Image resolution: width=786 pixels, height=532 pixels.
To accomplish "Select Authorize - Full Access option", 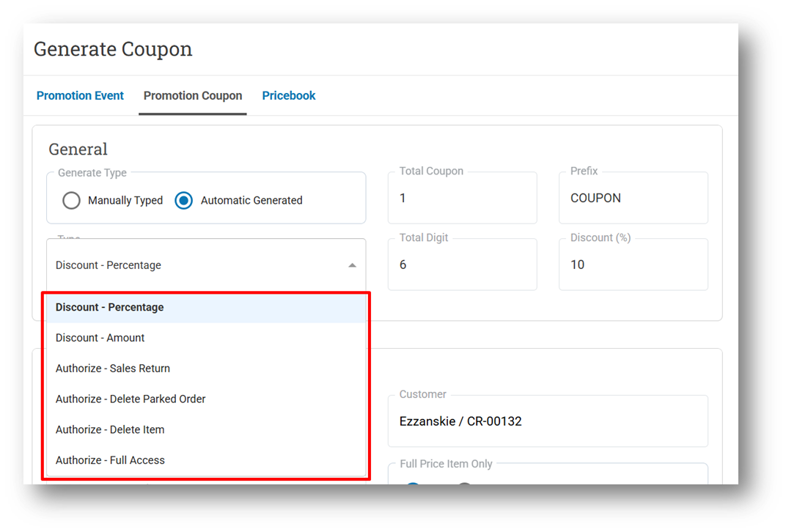I will pos(110,460).
